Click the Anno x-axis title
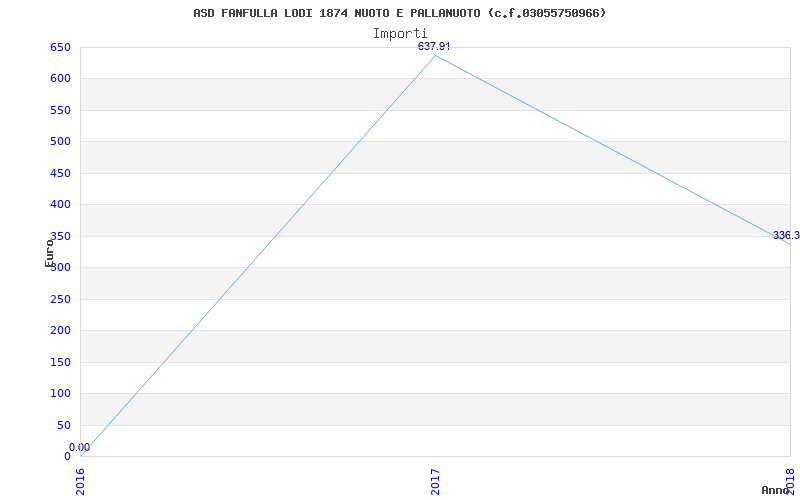 [775, 490]
